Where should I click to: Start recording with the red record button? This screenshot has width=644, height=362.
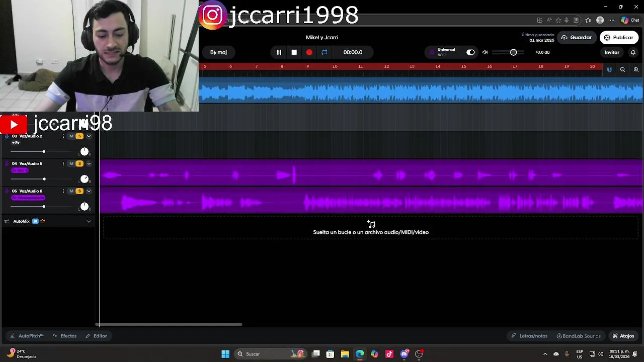pos(309,52)
